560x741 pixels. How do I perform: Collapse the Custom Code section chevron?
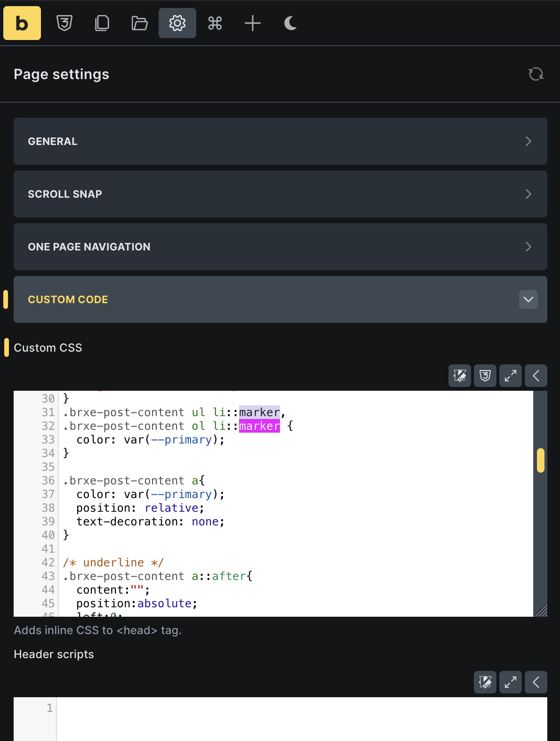tap(528, 299)
